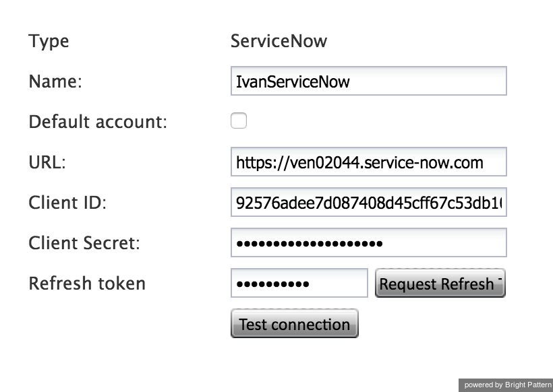Select the Client ID input field
Image resolution: width=553 pixels, height=392 pixels.
click(x=368, y=203)
